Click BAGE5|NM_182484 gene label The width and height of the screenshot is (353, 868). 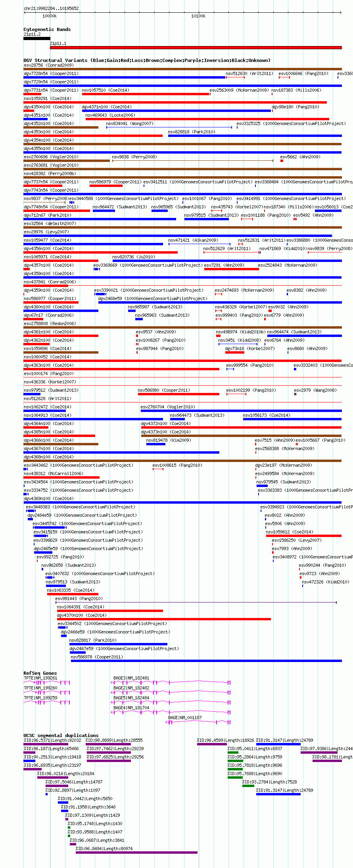pyautogui.click(x=131, y=698)
